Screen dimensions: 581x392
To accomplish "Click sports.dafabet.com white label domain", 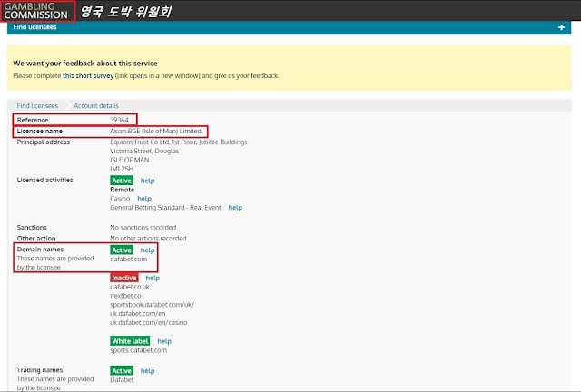I will coord(139,350).
